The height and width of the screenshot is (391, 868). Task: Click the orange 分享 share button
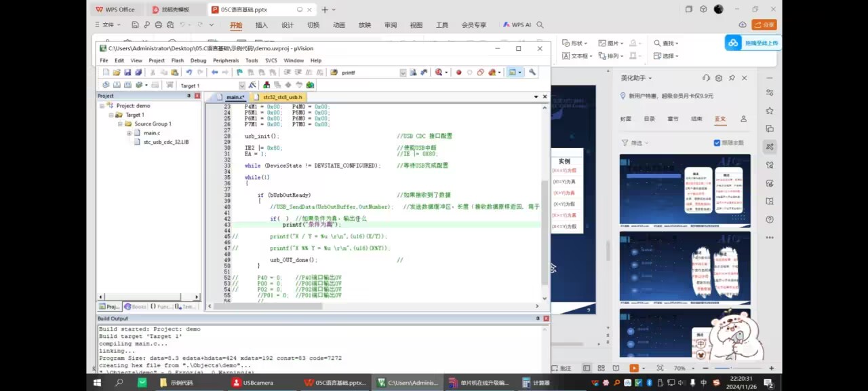[x=764, y=24]
